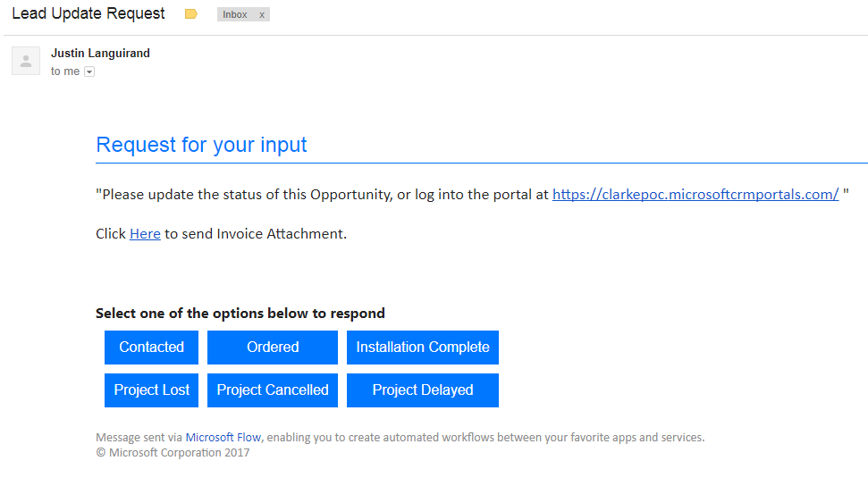
Task: Remove the Inbox label with its x
Action: pyautogui.click(x=262, y=15)
